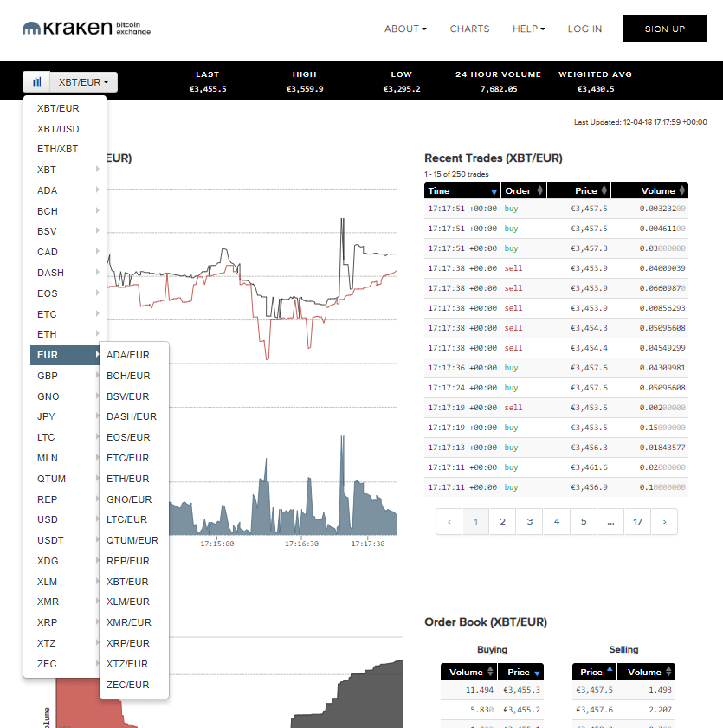
Task: Open the Log In link
Action: pyautogui.click(x=584, y=29)
